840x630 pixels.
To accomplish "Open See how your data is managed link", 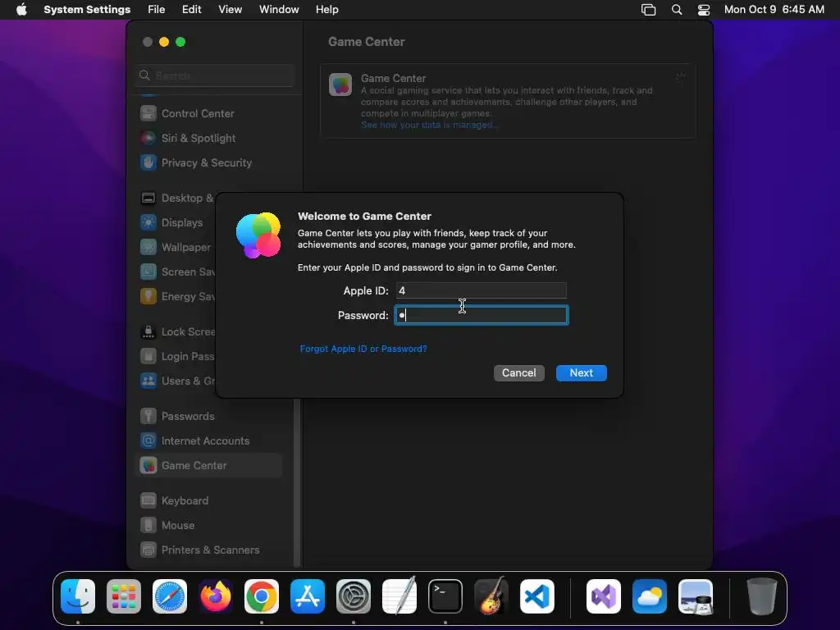I will (x=430, y=125).
